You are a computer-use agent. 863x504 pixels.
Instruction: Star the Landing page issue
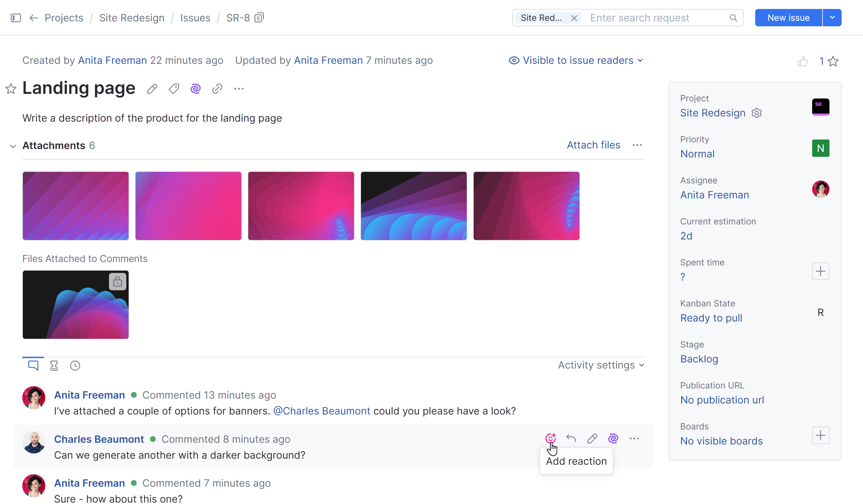(x=11, y=89)
